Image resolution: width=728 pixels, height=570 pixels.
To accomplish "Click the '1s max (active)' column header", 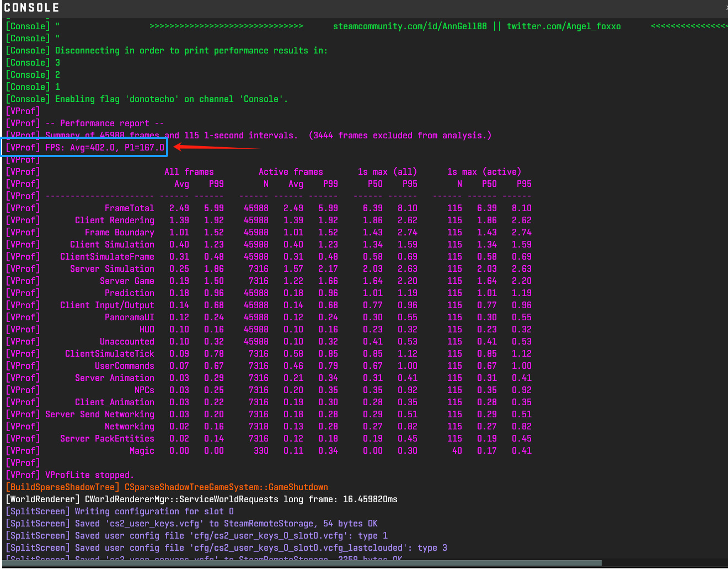I will pos(484,172).
